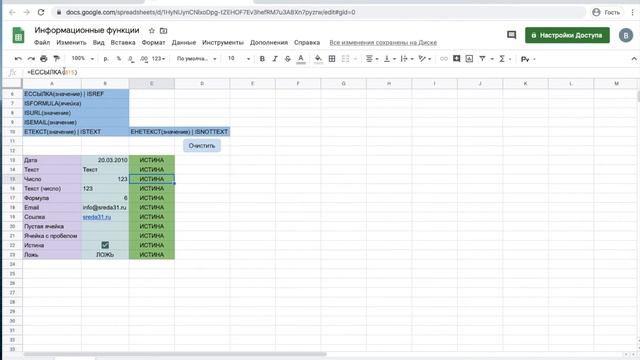640x360 pixels.
Task: Click the Undo arrow in toolbar
Action: tap(18, 59)
